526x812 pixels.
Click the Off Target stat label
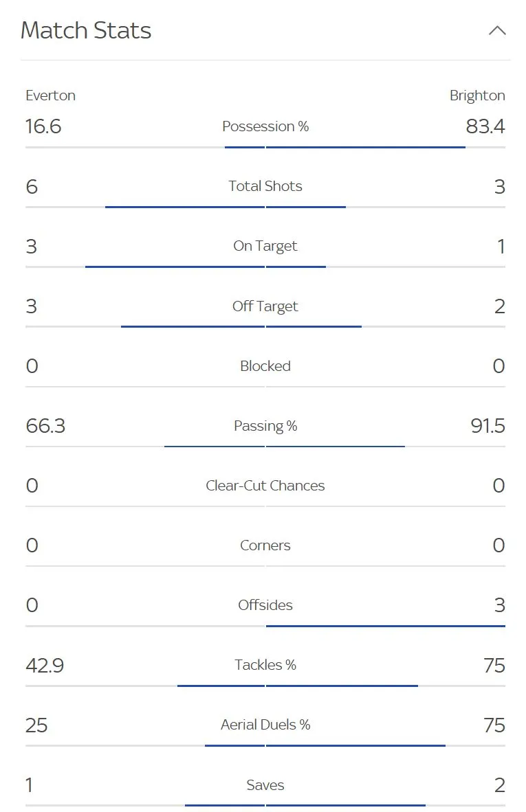click(265, 306)
